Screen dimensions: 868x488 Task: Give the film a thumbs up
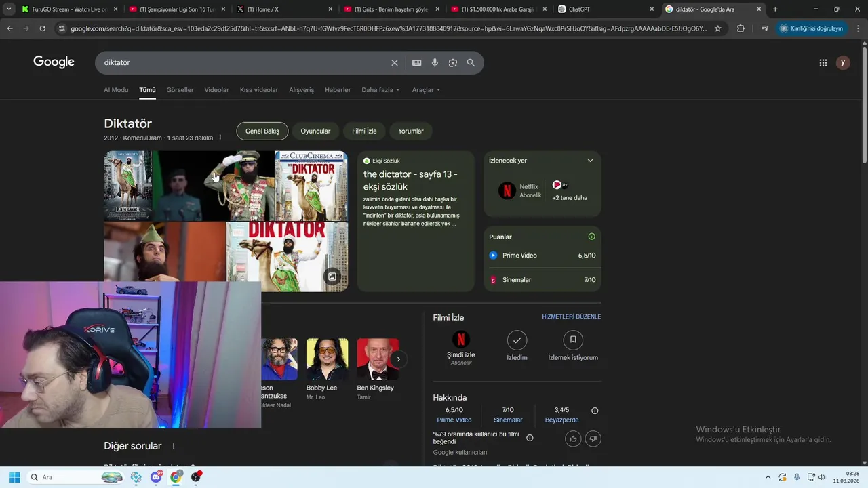[573, 439]
